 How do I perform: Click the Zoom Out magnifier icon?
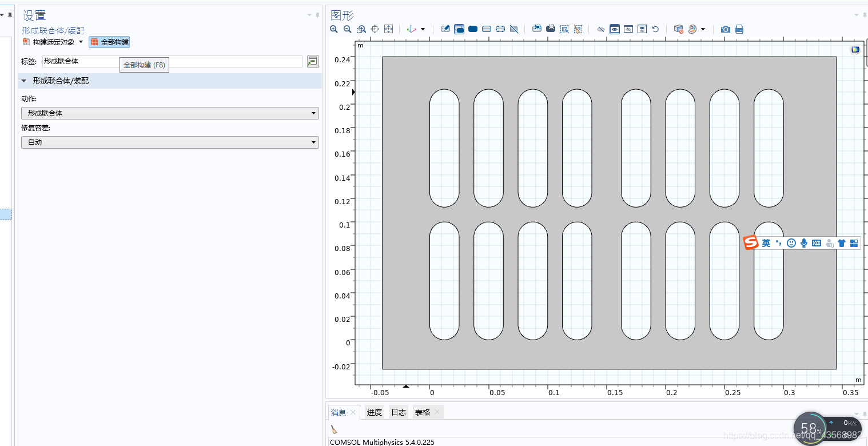click(347, 29)
